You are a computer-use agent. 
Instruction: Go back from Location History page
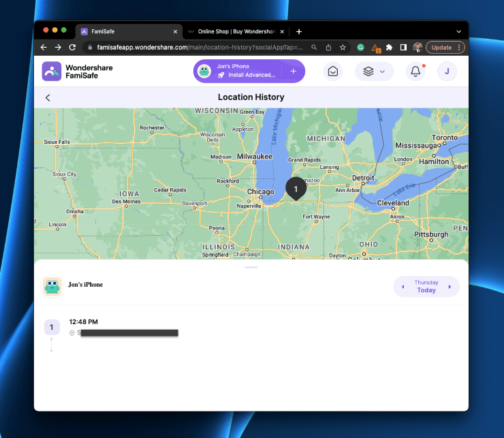click(x=48, y=97)
